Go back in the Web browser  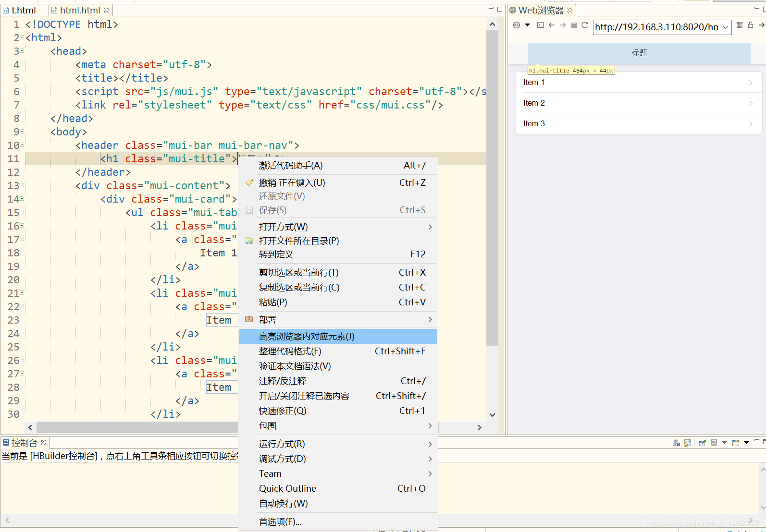click(x=552, y=25)
